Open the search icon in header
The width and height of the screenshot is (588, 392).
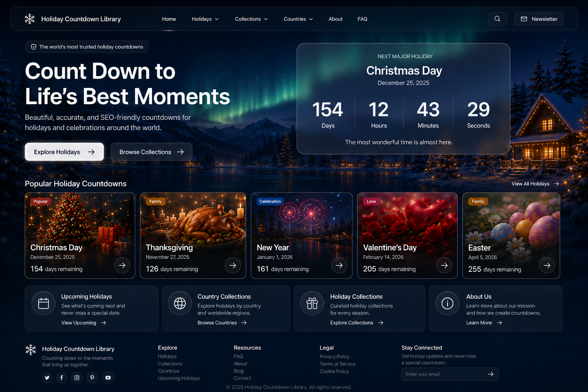coord(497,19)
